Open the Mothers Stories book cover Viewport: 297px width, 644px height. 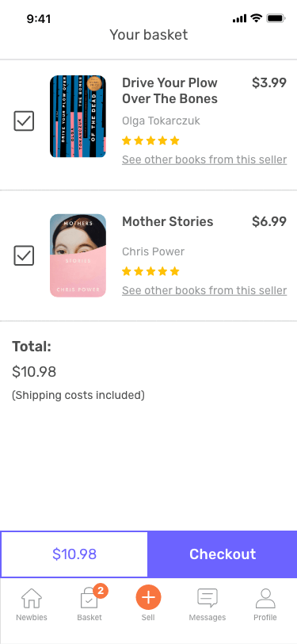pyautogui.click(x=78, y=255)
